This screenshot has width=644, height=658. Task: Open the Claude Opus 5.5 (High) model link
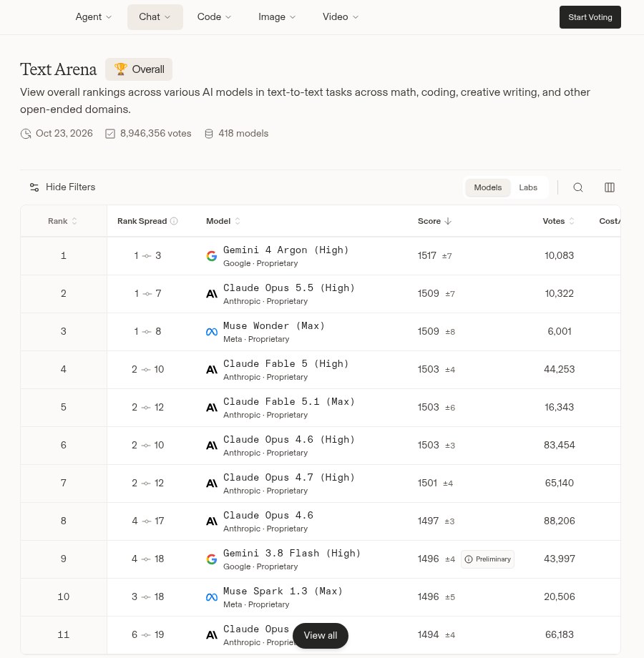[289, 288]
